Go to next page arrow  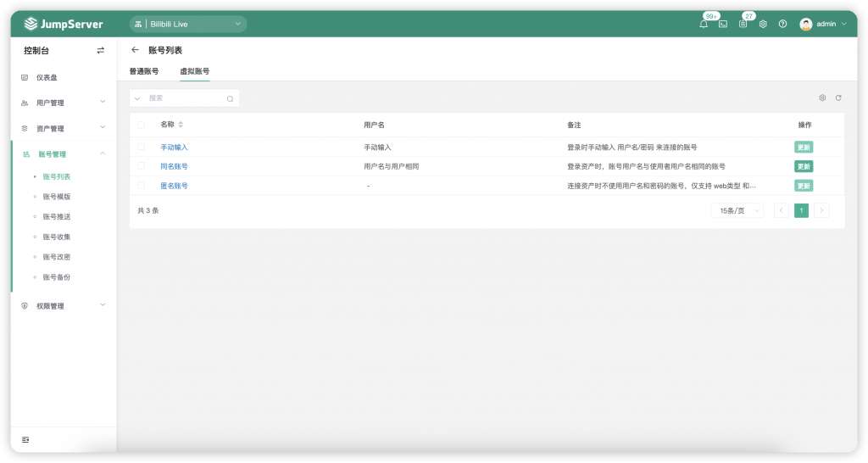821,210
